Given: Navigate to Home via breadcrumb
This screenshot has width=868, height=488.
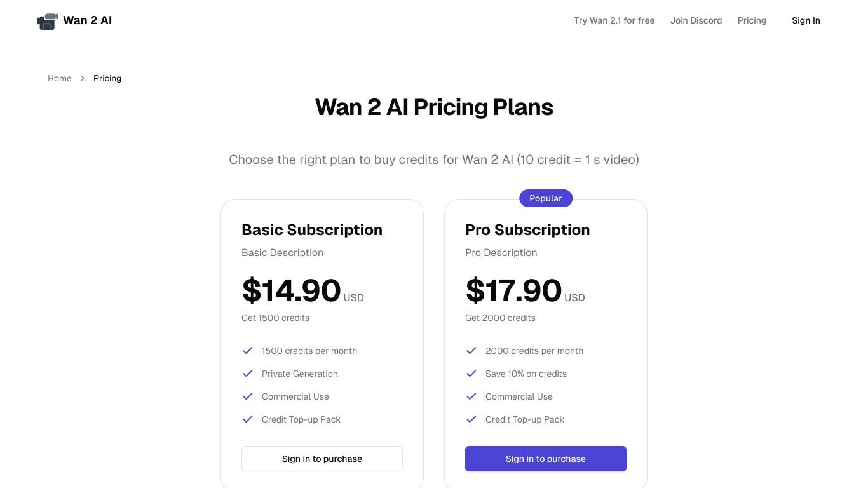Looking at the screenshot, I should click(x=60, y=78).
